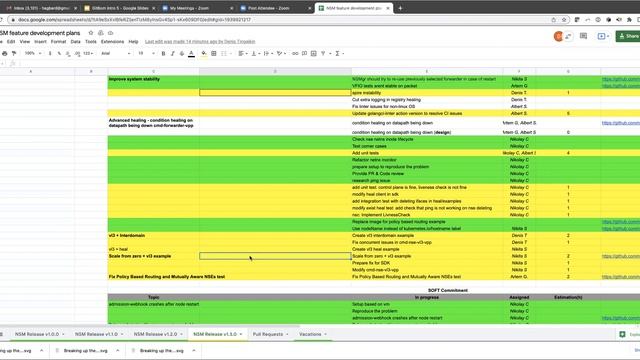Open the zoom level dropdown
This screenshot has width=640, height=360.
pyautogui.click(x=33, y=53)
